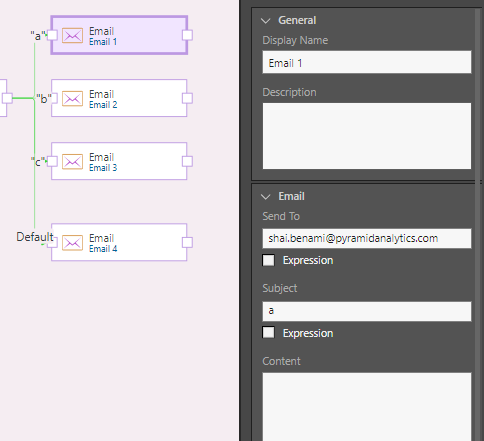This screenshot has width=484, height=441.
Task: Select the Email 1 envelope icon
Action: point(72,36)
